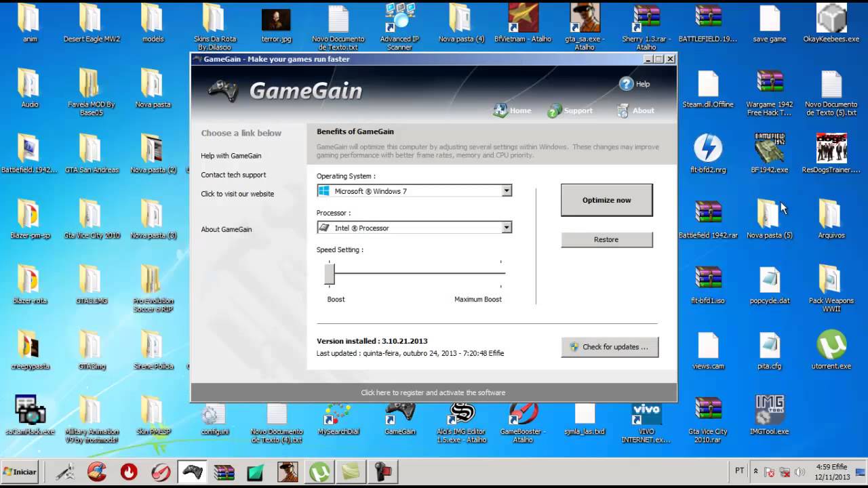Select VIVO INTERNET.exe desktop icon
The width and height of the screenshot is (868, 488).
point(646,422)
